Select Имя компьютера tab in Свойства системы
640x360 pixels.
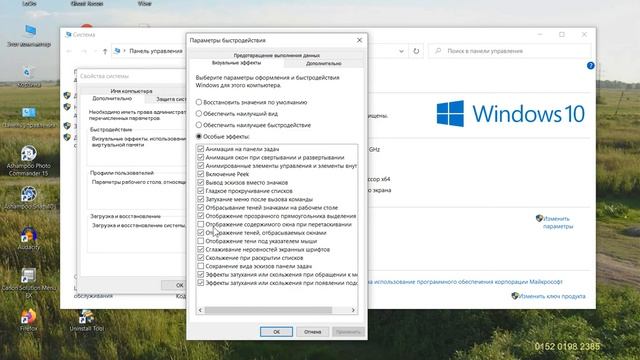tap(131, 91)
